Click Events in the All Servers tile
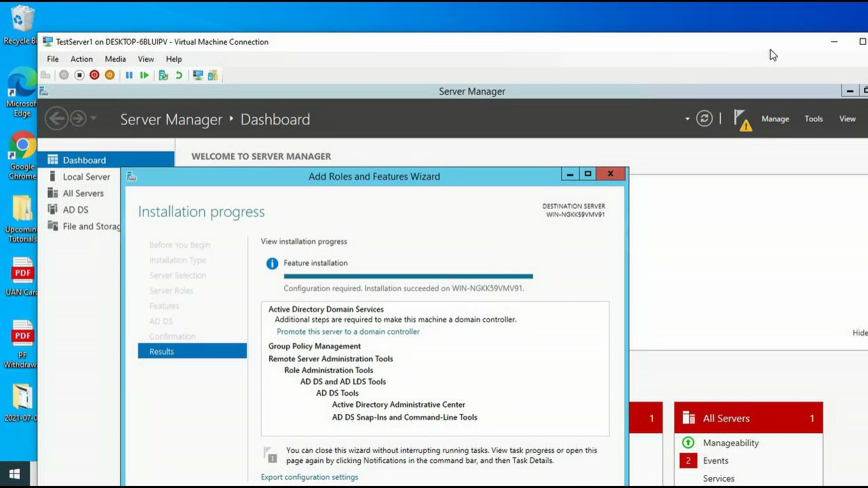 click(x=715, y=461)
